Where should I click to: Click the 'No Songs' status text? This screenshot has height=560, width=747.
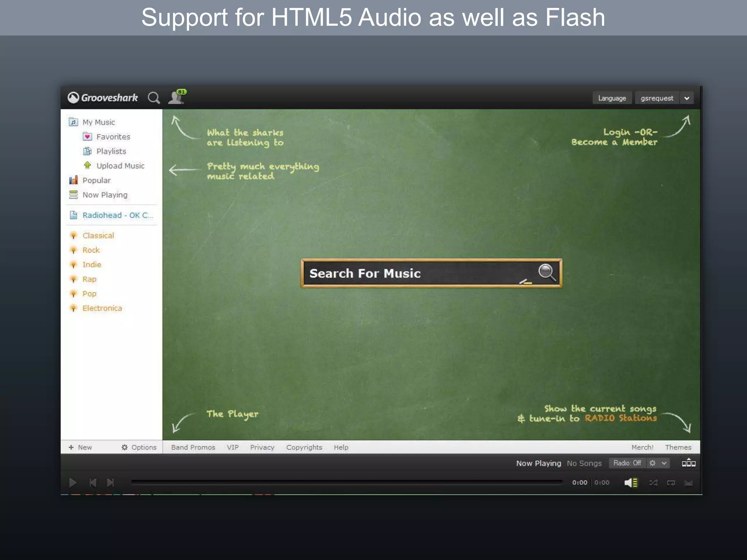(x=584, y=463)
